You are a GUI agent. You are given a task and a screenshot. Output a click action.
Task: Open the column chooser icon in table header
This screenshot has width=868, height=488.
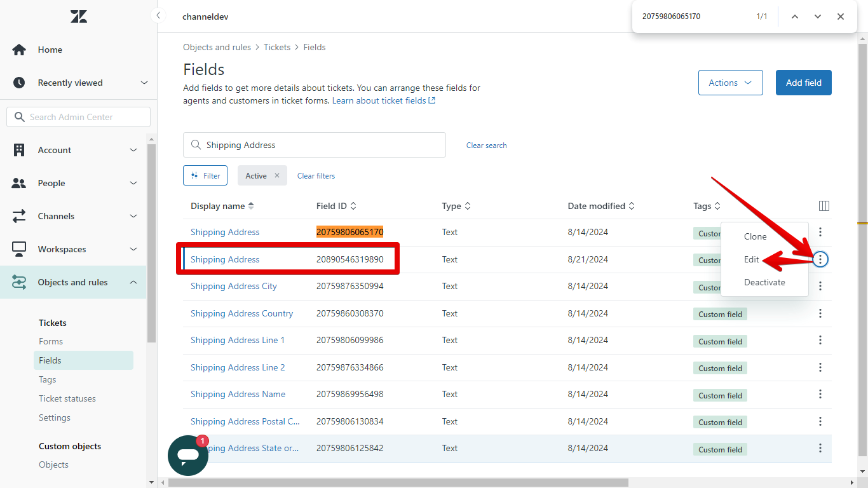(x=824, y=206)
